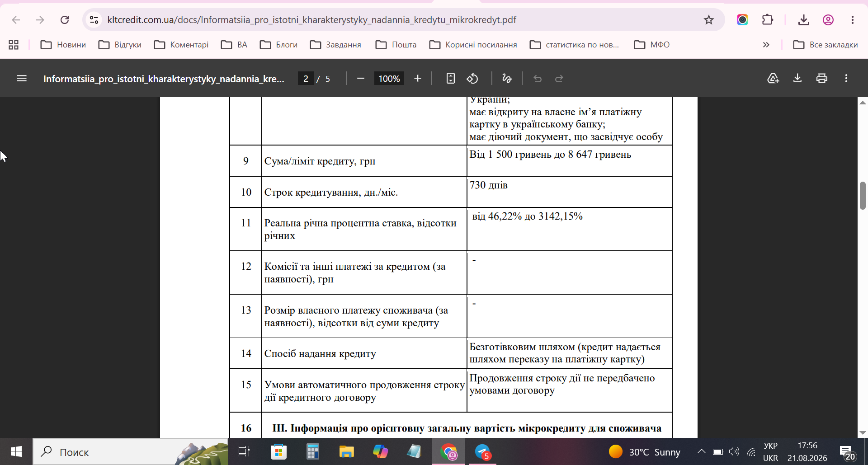Screen dimensions: 868x465
Task: Open the МФО bookmarks folder
Action: click(652, 45)
